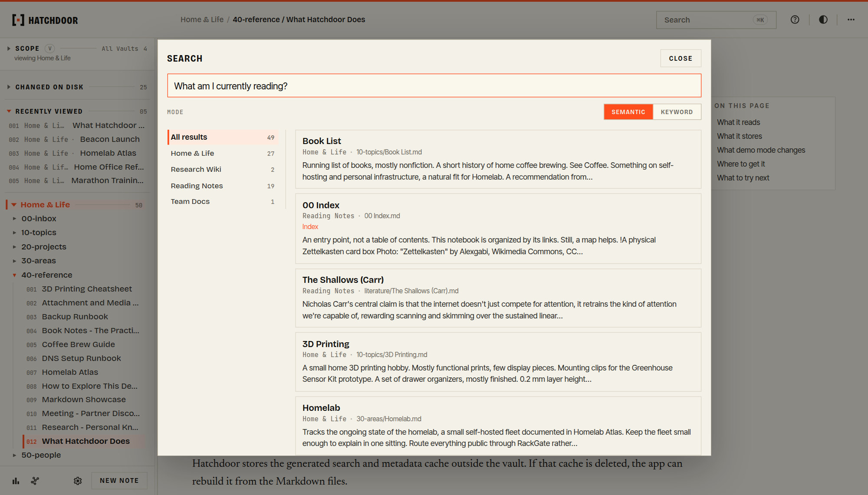Open Markdown Showcase note
The image size is (868, 495).
tap(84, 400)
